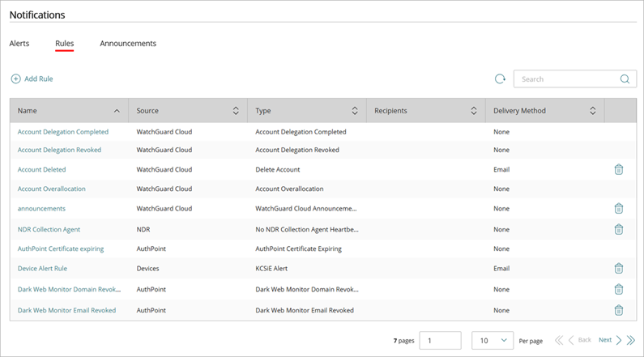Image resolution: width=644 pixels, height=357 pixels.
Task: Refresh the rules list
Action: pos(500,79)
